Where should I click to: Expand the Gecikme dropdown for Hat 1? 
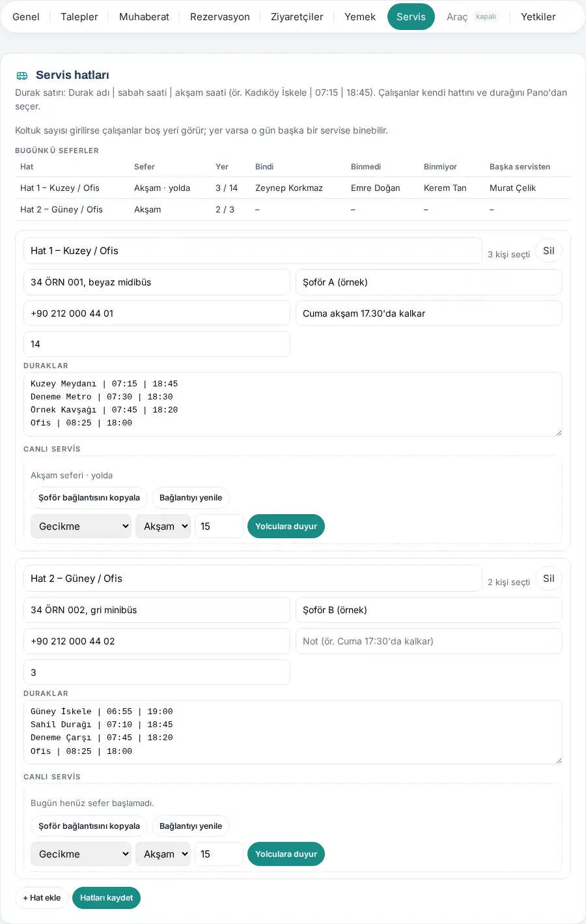coord(81,527)
